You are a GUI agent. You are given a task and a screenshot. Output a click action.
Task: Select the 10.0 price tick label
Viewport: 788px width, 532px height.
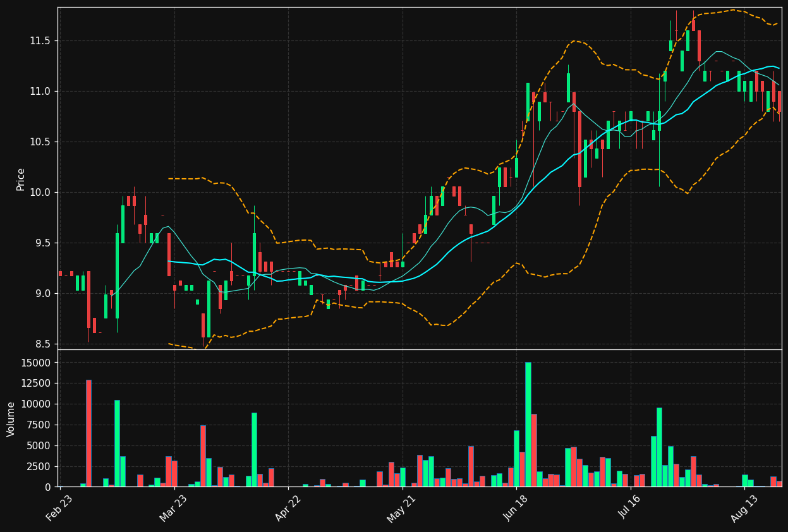pos(40,192)
